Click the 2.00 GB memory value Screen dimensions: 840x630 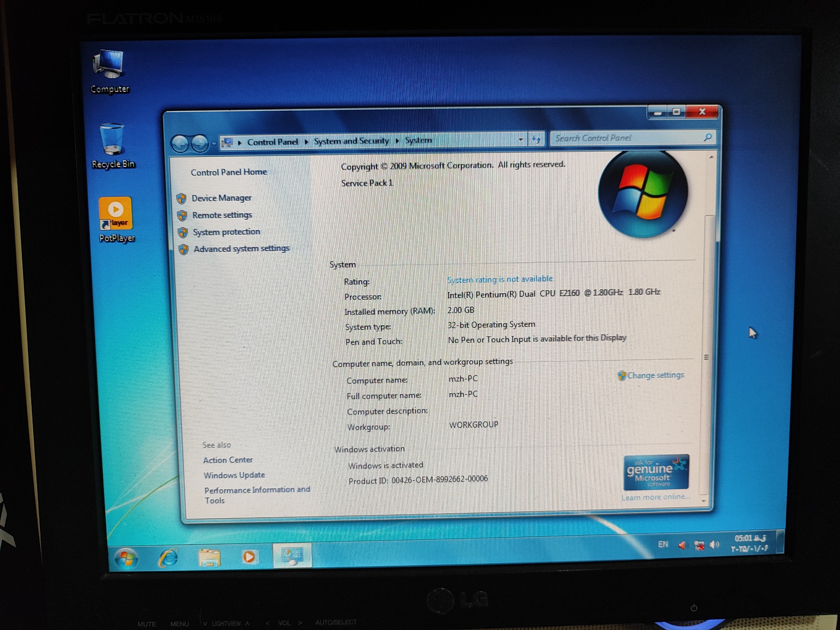point(461,310)
